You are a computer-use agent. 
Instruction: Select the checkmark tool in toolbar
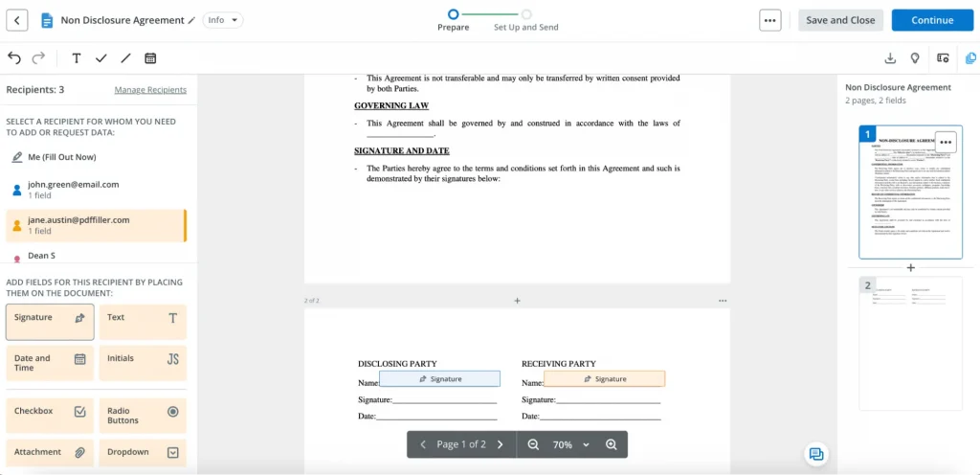100,58
